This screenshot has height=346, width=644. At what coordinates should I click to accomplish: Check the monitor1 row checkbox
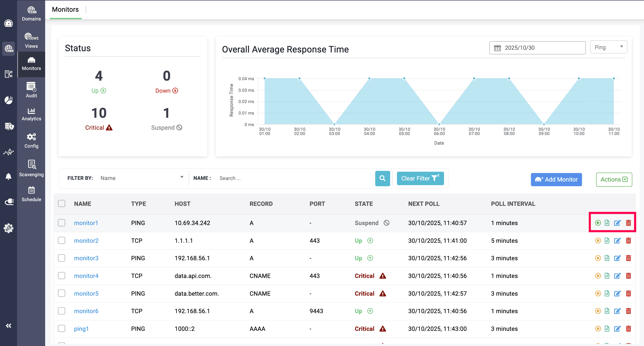[x=62, y=223]
